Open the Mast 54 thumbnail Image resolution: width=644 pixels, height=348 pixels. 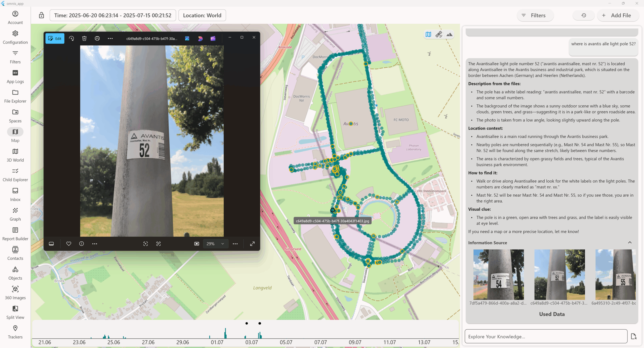pos(498,275)
